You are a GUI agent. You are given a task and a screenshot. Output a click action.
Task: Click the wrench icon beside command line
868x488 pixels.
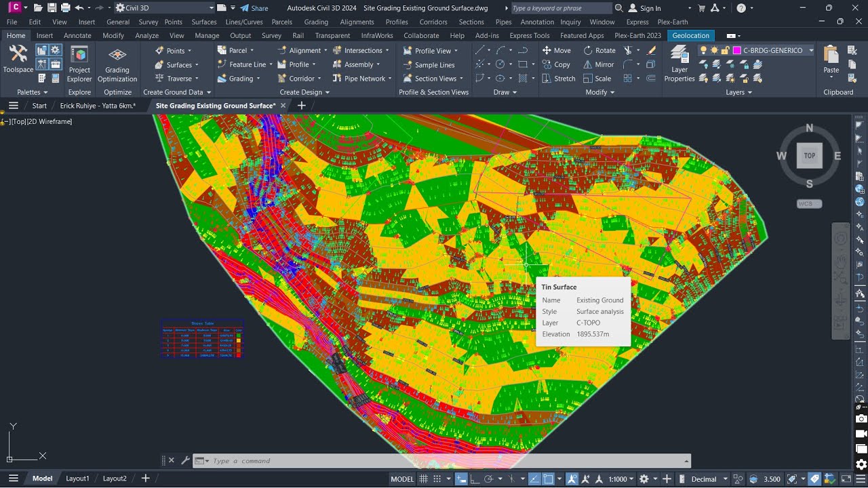point(185,461)
